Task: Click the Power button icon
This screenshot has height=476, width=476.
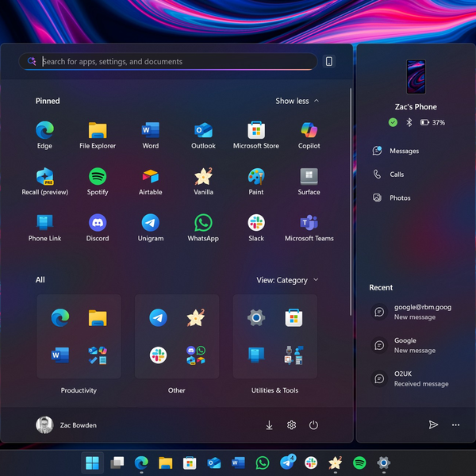Action: tap(313, 425)
